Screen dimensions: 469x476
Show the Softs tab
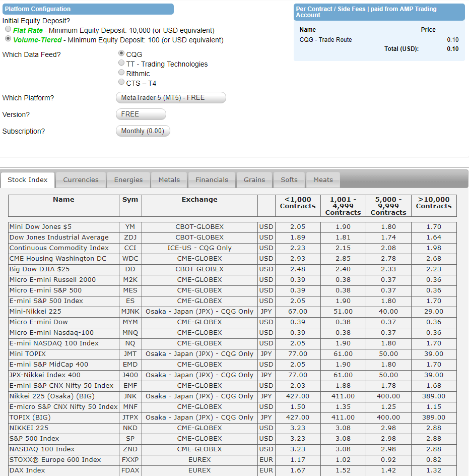point(289,180)
